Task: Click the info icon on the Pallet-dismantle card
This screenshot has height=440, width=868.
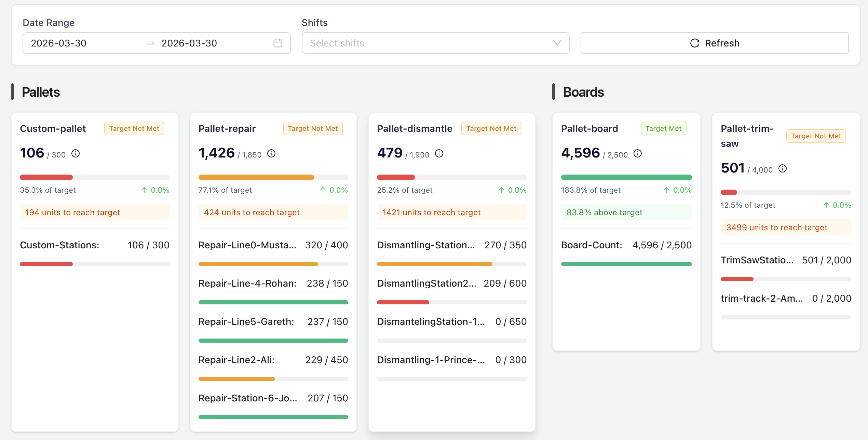Action: [439, 154]
